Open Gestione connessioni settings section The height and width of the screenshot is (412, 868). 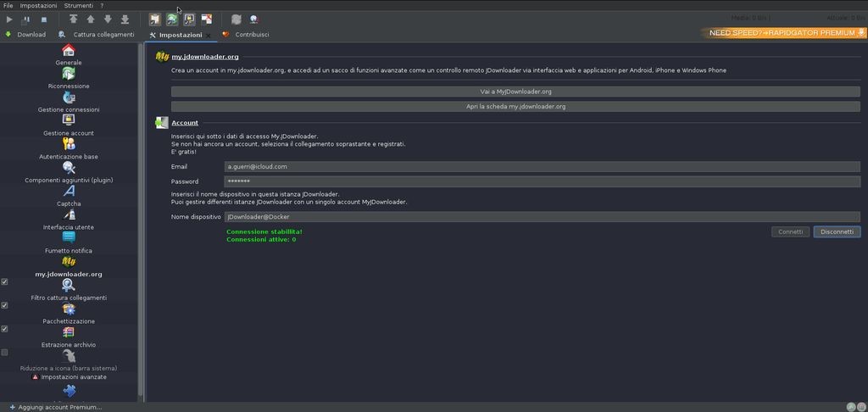[69, 103]
